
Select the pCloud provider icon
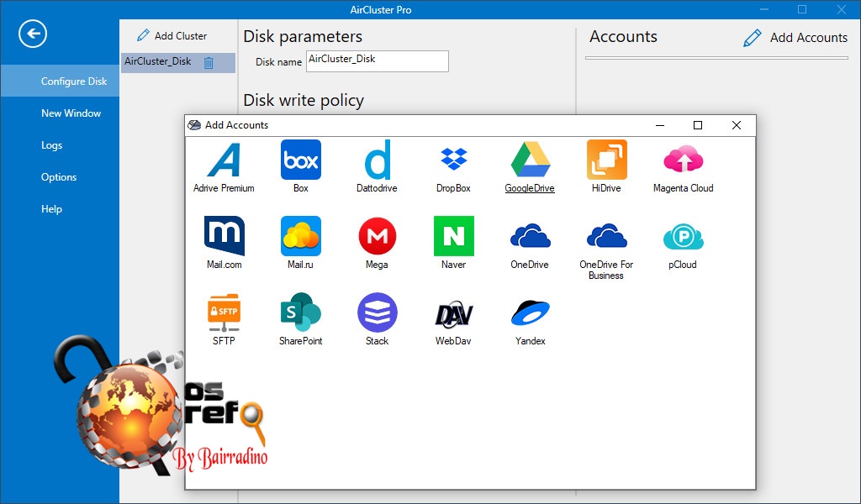point(683,237)
